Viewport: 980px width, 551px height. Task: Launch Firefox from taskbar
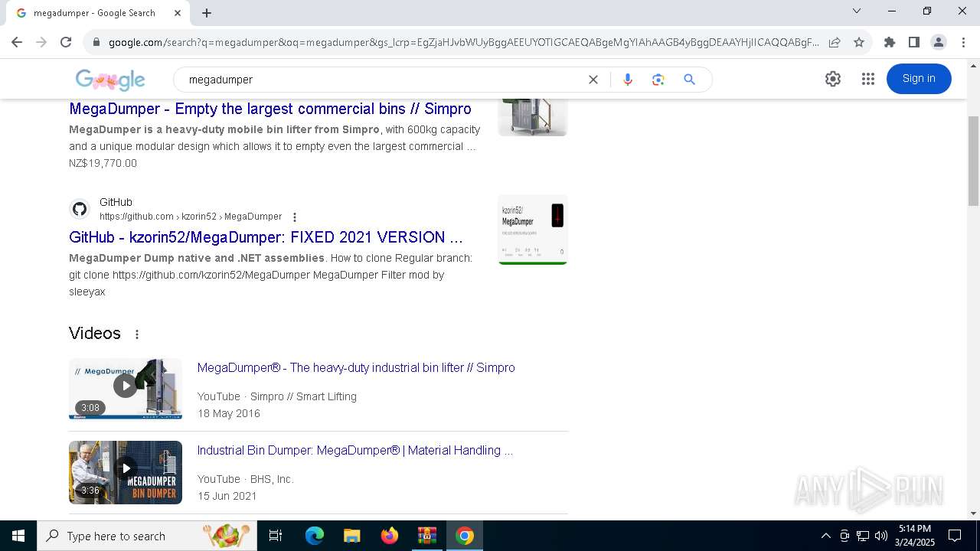click(389, 536)
